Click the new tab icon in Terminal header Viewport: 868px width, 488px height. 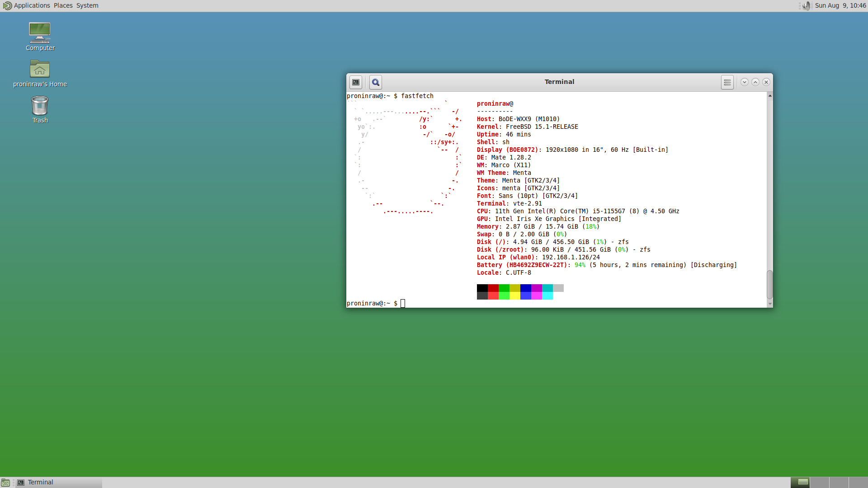click(356, 82)
